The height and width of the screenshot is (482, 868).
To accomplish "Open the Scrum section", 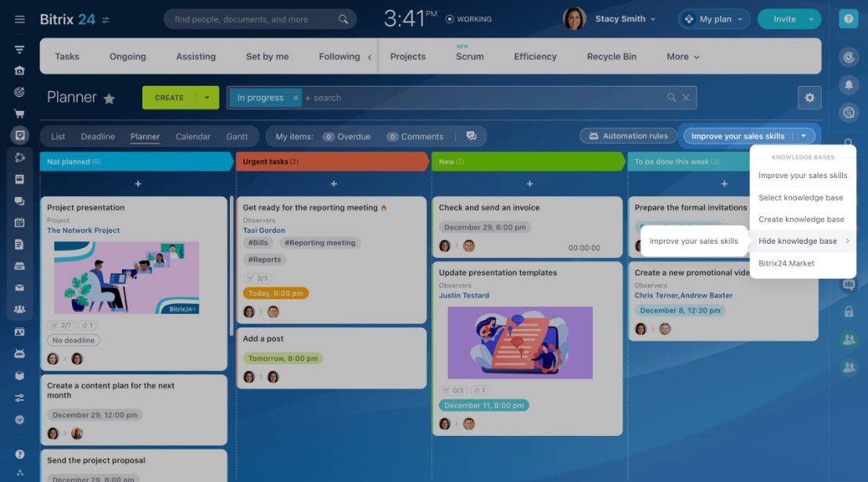I will (469, 56).
